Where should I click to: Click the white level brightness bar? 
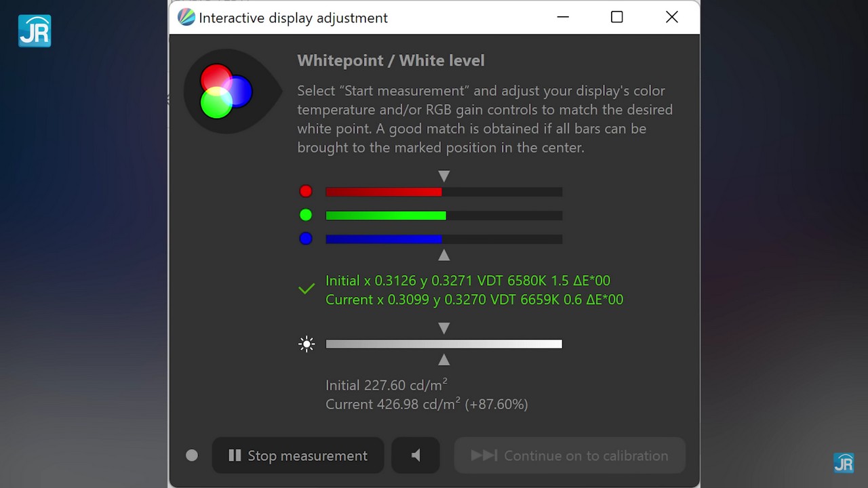(443, 344)
